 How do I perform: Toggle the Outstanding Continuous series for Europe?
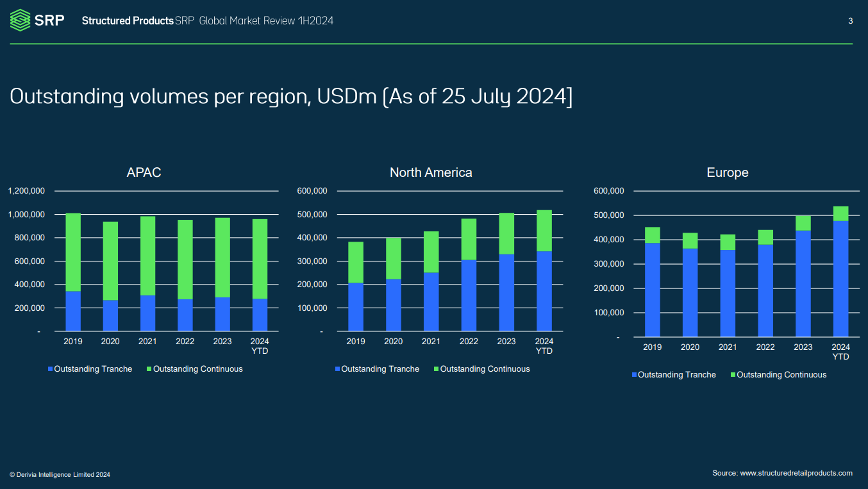[778, 374]
